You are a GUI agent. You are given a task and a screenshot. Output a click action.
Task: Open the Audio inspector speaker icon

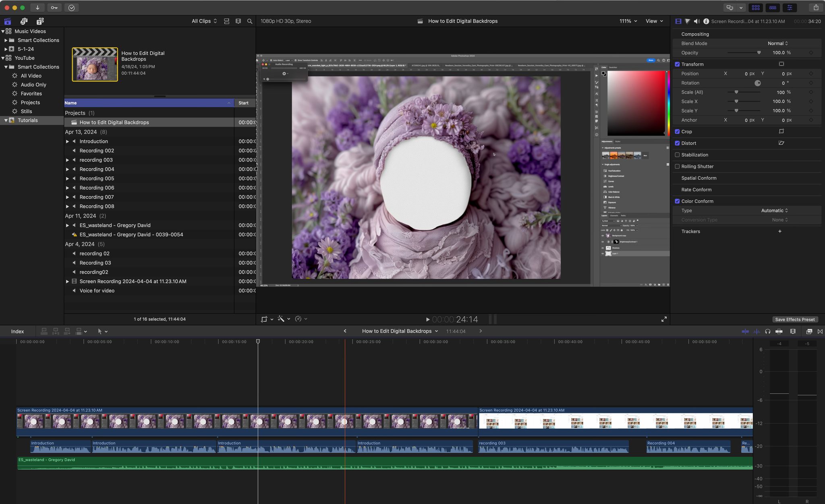click(697, 21)
